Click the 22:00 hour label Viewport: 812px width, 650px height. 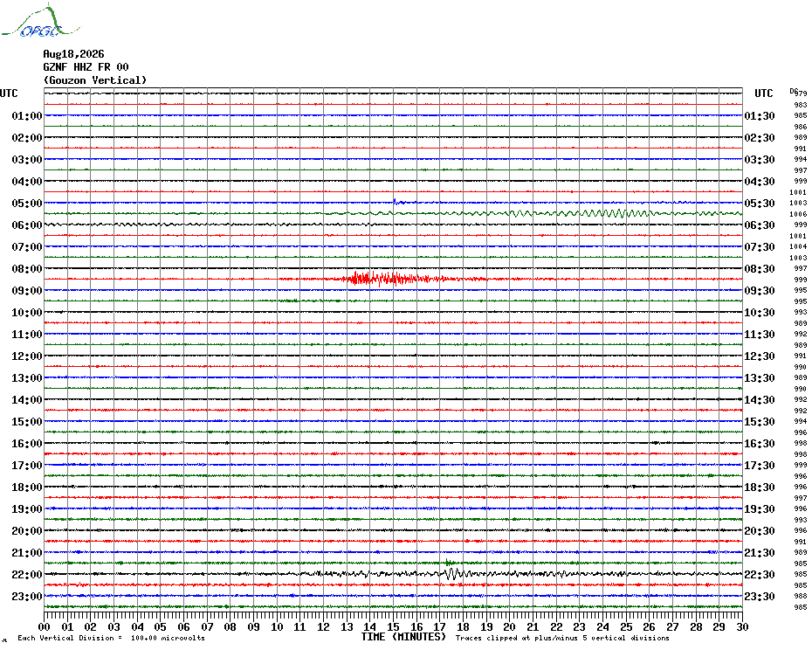(x=27, y=574)
